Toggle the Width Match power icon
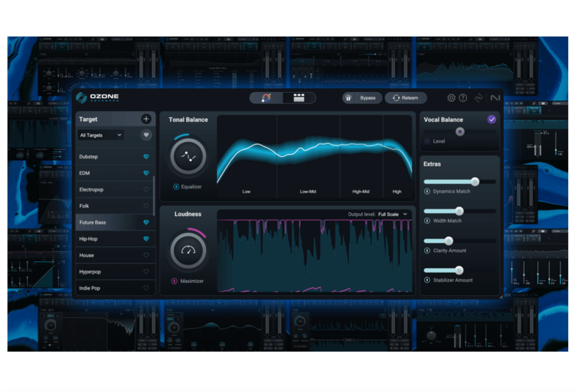 [427, 221]
